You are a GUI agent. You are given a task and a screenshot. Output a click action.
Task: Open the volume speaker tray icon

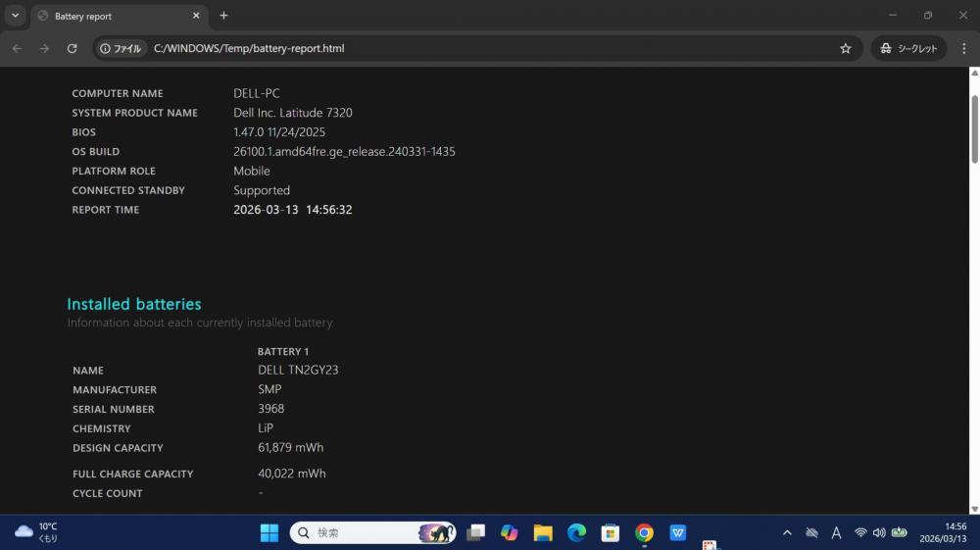[879, 532]
